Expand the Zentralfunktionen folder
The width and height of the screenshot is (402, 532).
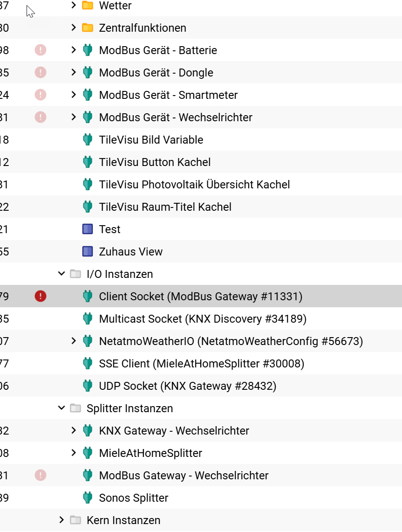(x=74, y=28)
